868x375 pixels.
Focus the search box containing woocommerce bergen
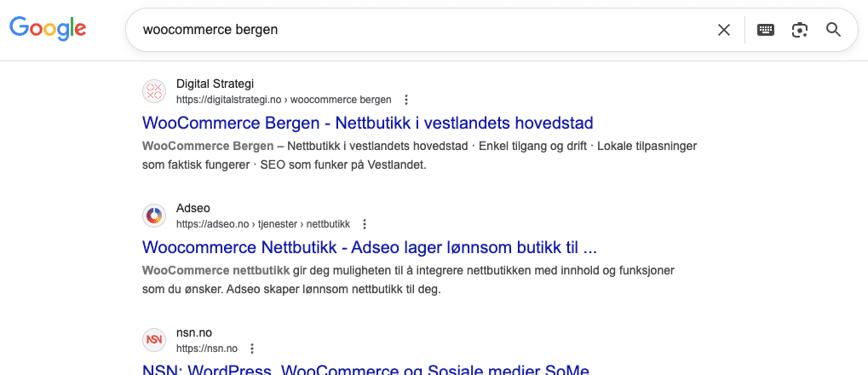(x=426, y=31)
